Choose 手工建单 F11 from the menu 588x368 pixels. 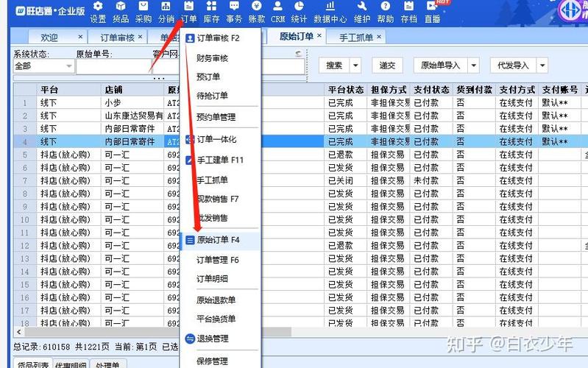pos(221,160)
